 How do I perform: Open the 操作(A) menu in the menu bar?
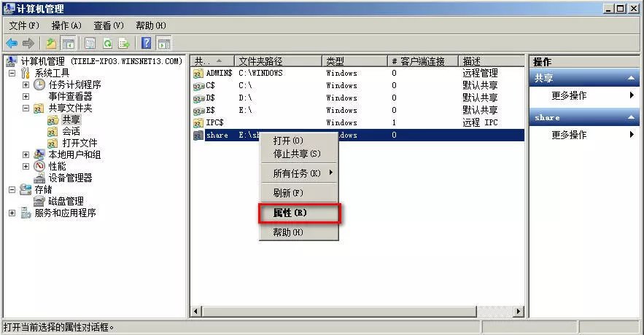(x=66, y=25)
